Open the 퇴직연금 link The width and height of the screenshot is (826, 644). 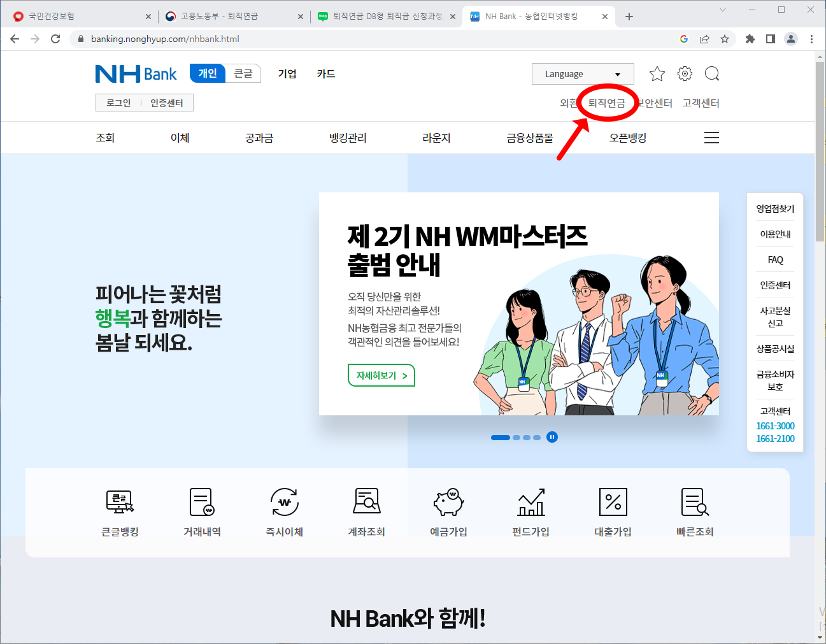point(606,103)
